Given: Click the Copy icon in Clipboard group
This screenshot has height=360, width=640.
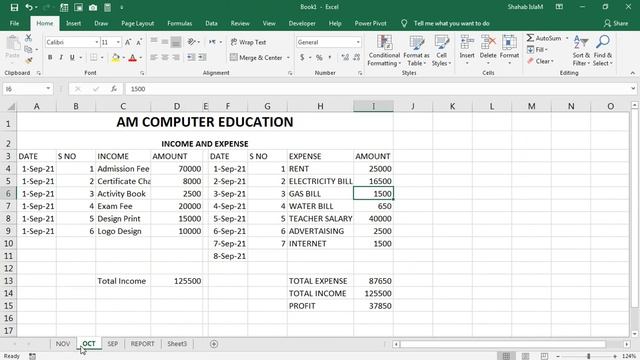Looking at the screenshot, I should (x=28, y=49).
